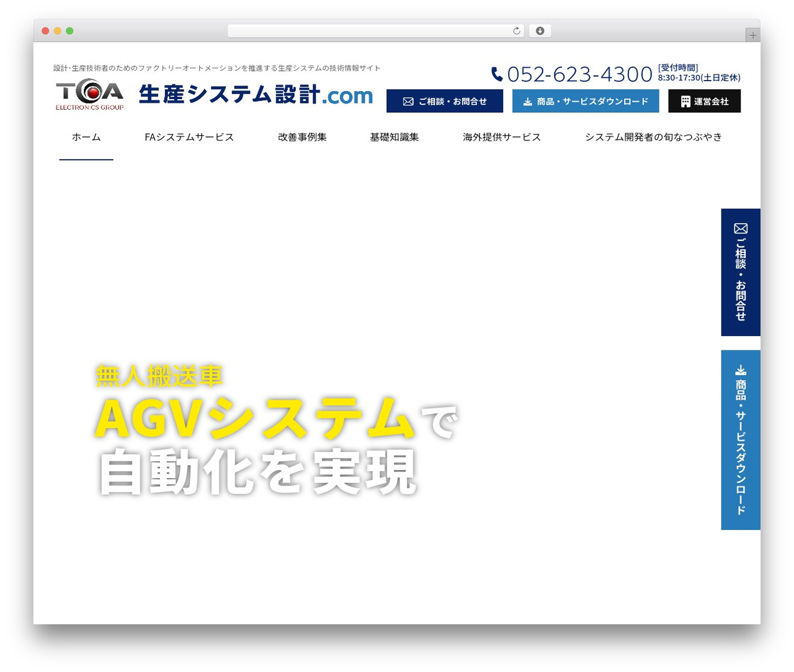Click the building icon in 運営会社 button
794x672 pixels.
pos(685,102)
